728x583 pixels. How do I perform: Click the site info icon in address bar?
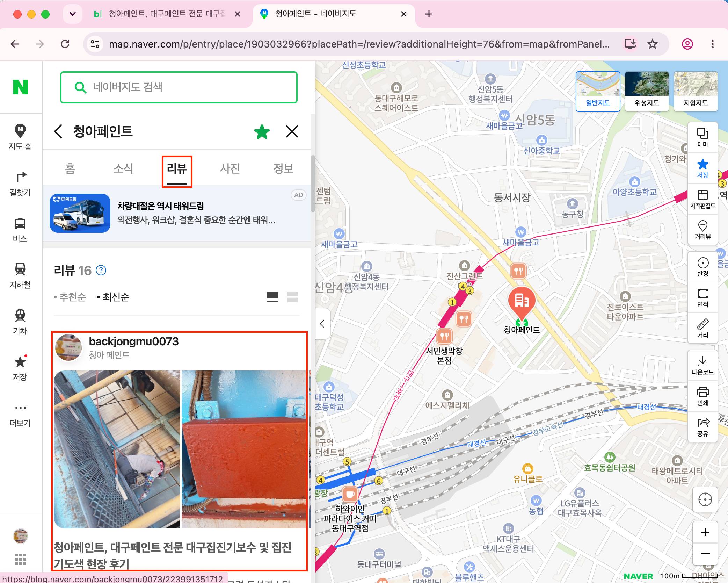coord(95,44)
